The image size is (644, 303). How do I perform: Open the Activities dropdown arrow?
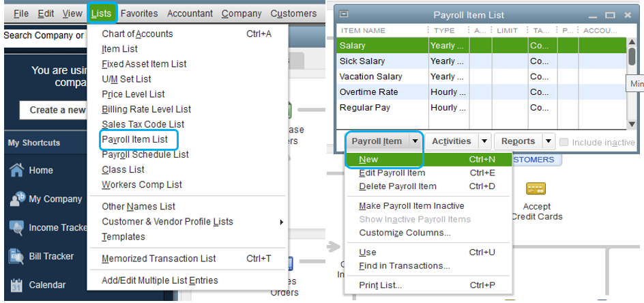[x=484, y=141]
